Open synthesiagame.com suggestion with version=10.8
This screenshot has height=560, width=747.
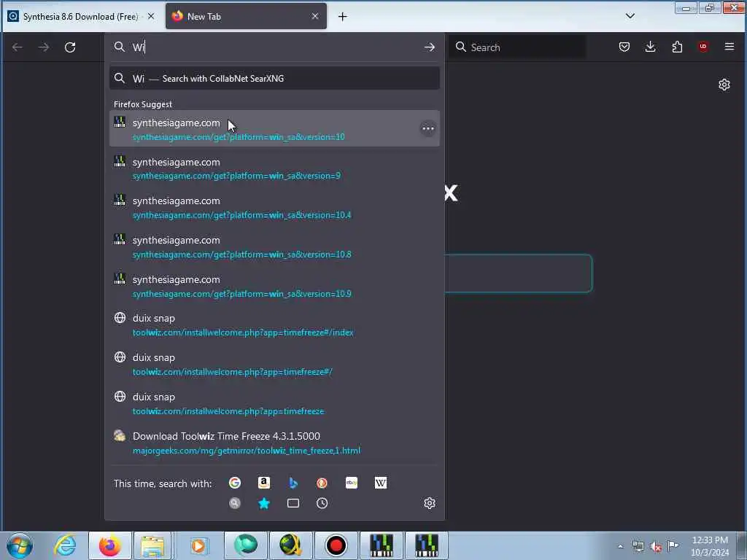pyautogui.click(x=274, y=247)
